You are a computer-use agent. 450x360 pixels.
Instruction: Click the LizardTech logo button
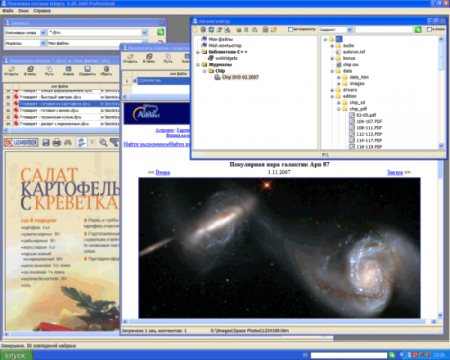click(21, 143)
